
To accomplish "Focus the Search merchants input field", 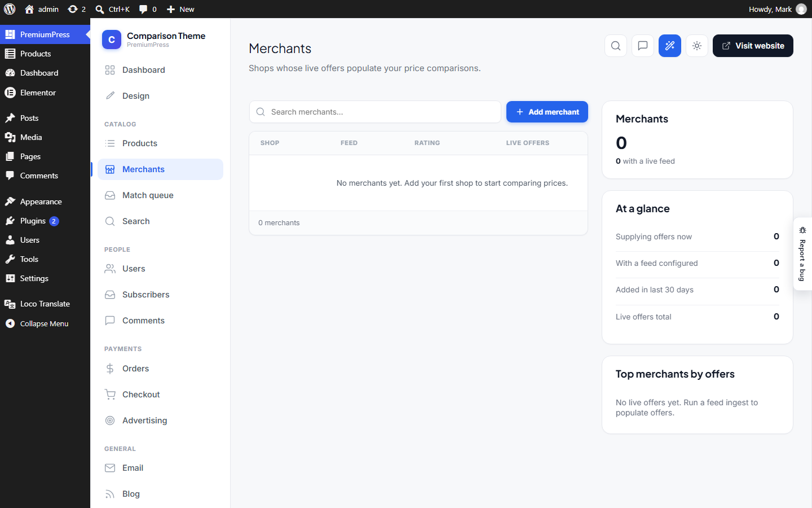I will point(375,112).
